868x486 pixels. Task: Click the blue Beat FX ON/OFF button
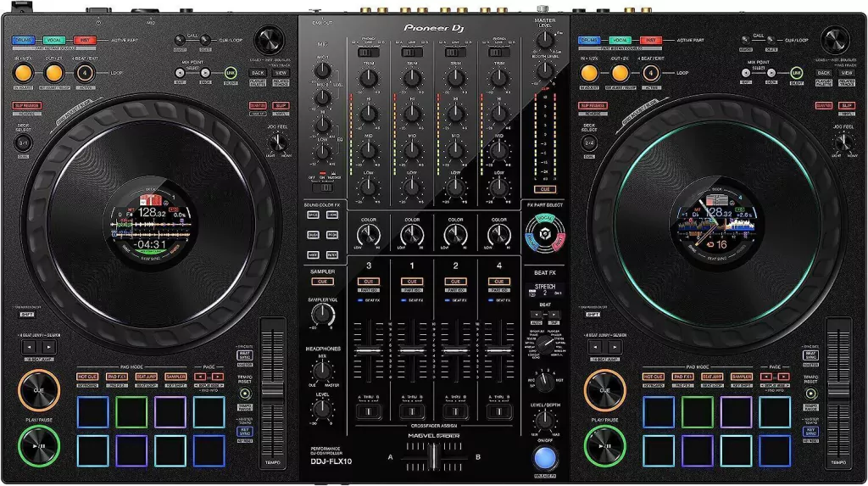pyautogui.click(x=545, y=458)
